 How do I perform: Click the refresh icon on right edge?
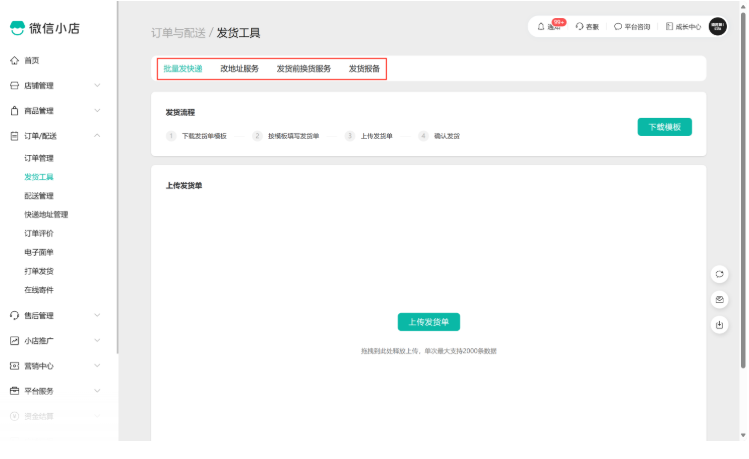point(719,274)
